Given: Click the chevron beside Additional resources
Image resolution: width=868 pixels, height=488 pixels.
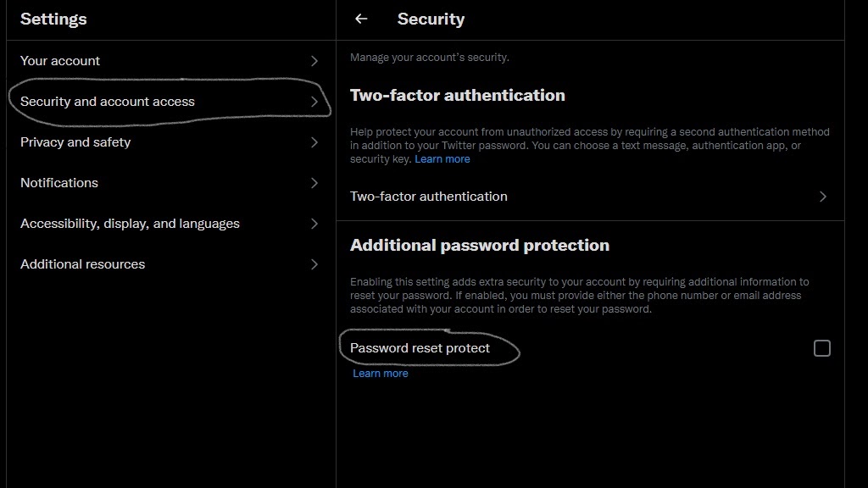Looking at the screenshot, I should pos(314,264).
